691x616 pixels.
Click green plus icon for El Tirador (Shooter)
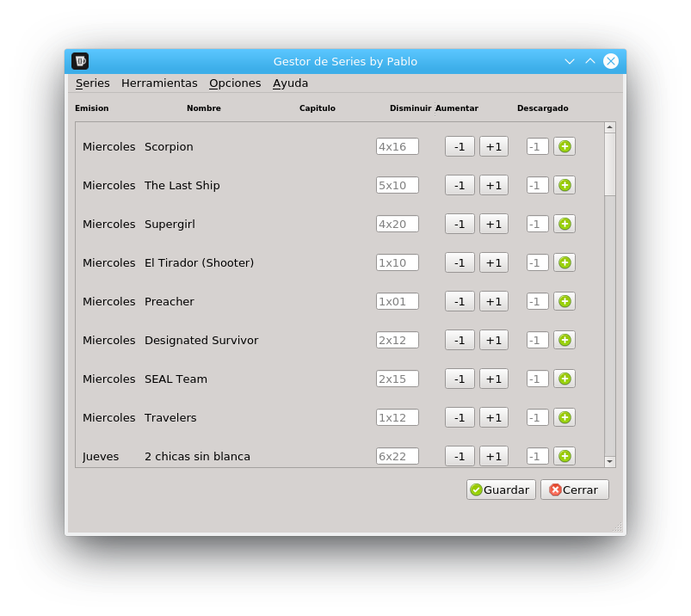(x=565, y=263)
